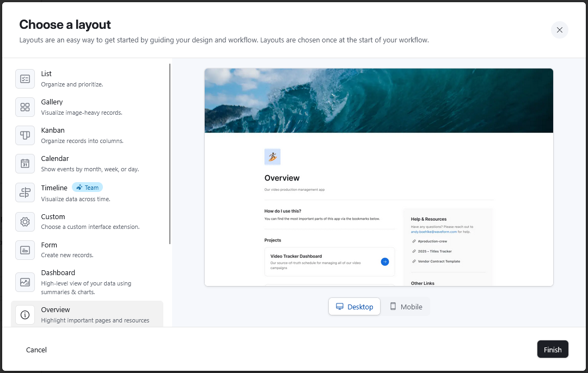Click the Calendar layout icon
This screenshot has height=373, width=588.
click(25, 164)
